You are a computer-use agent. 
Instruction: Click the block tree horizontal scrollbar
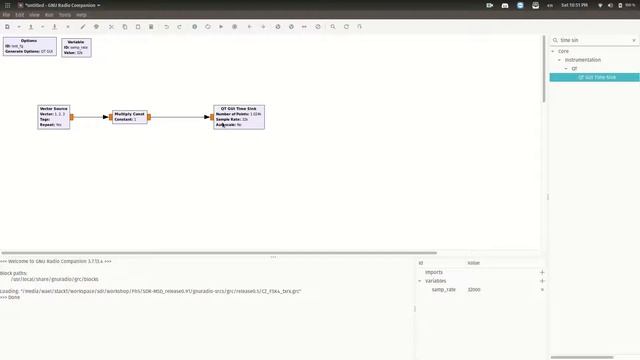[x=582, y=357]
